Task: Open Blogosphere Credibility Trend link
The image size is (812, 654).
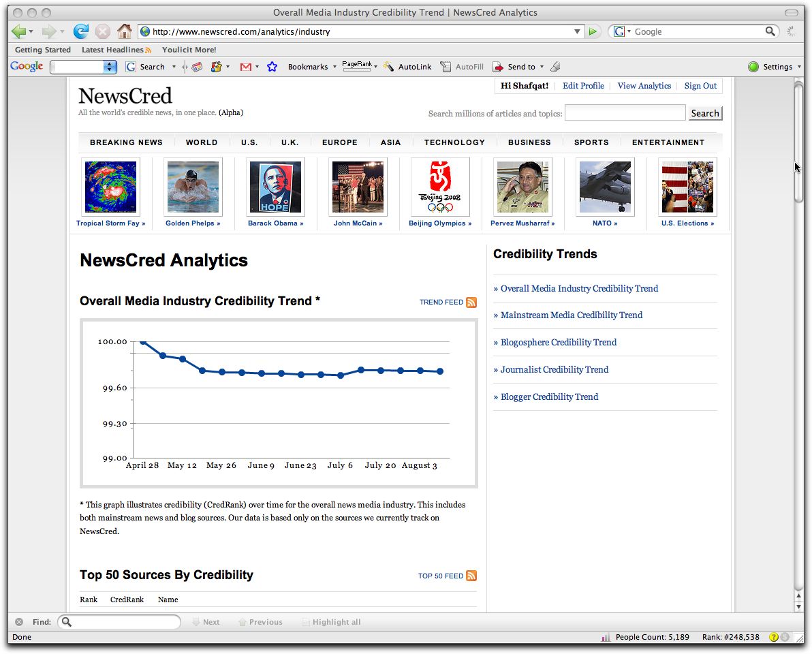Action: coord(559,343)
